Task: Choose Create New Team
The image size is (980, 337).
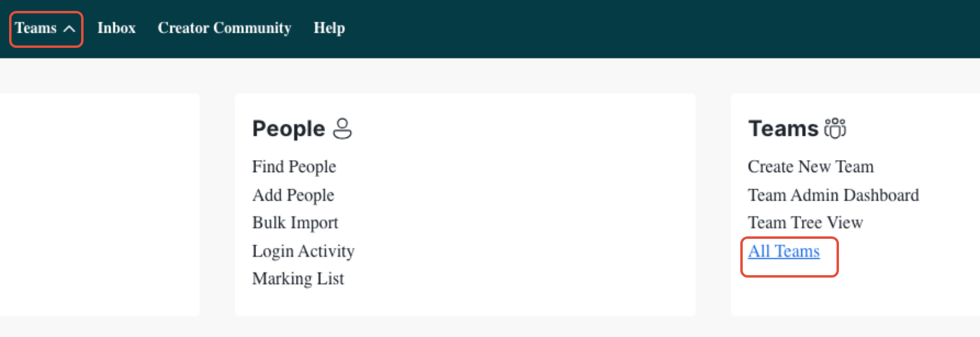Action: pos(811,167)
